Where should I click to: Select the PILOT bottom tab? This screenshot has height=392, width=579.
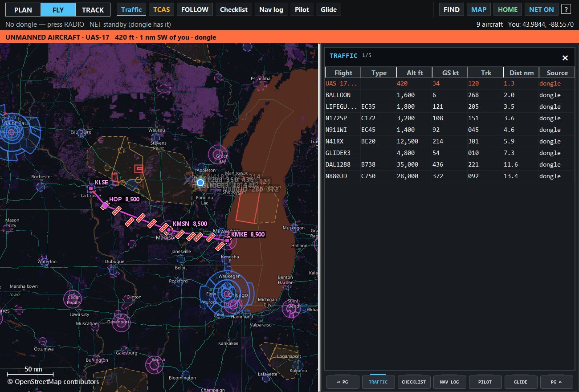(485, 382)
